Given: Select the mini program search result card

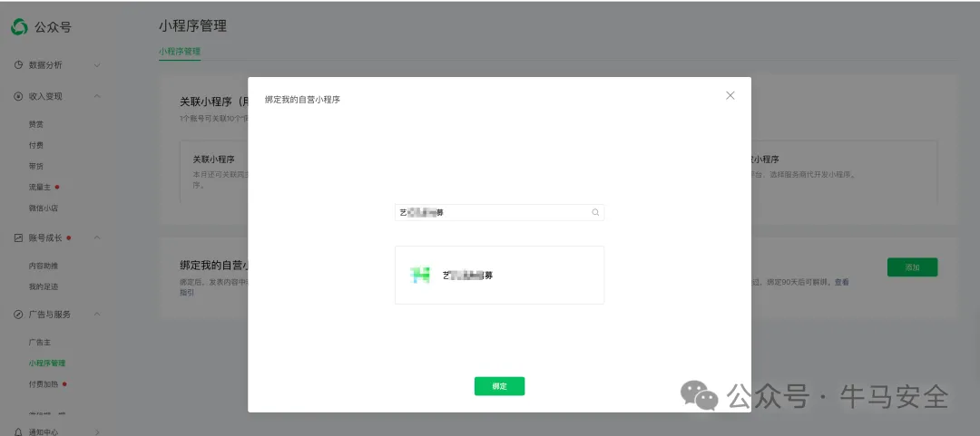Looking at the screenshot, I should click(499, 275).
